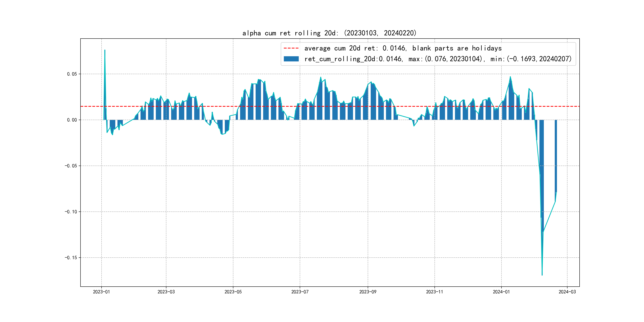644x322 pixels.
Task: Select the 2023-05 x-axis date label
Action: click(x=233, y=292)
